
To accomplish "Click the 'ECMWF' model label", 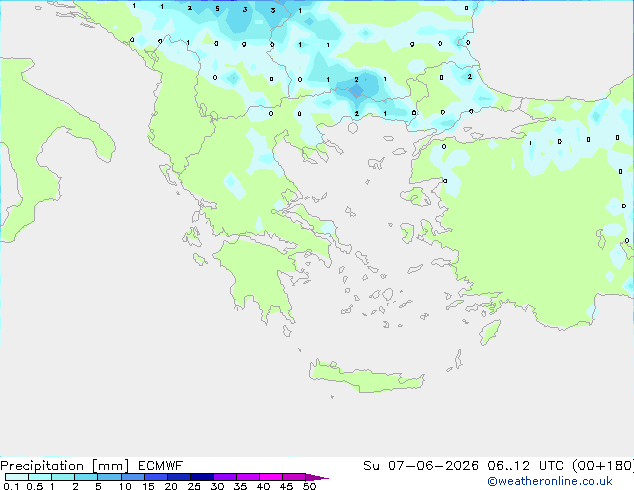I will pyautogui.click(x=161, y=466).
